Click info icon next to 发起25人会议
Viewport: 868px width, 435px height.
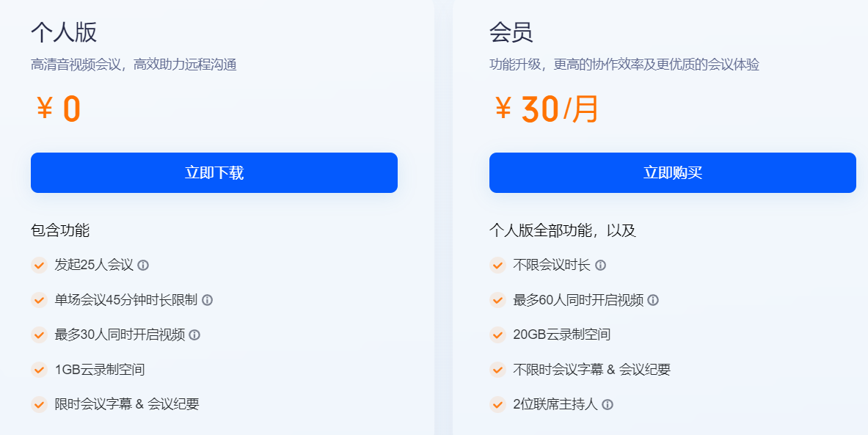pos(144,265)
